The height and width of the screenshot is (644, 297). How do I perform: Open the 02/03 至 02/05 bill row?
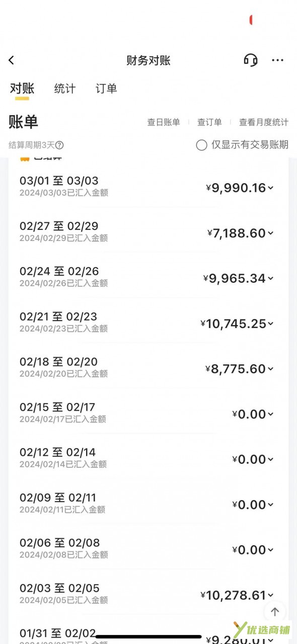[148, 595]
